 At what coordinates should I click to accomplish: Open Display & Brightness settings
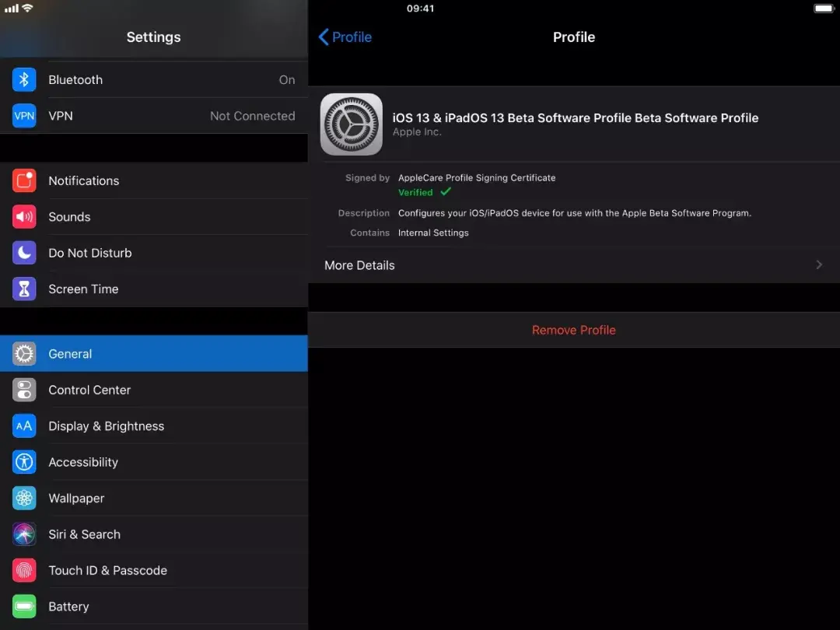[x=154, y=426]
